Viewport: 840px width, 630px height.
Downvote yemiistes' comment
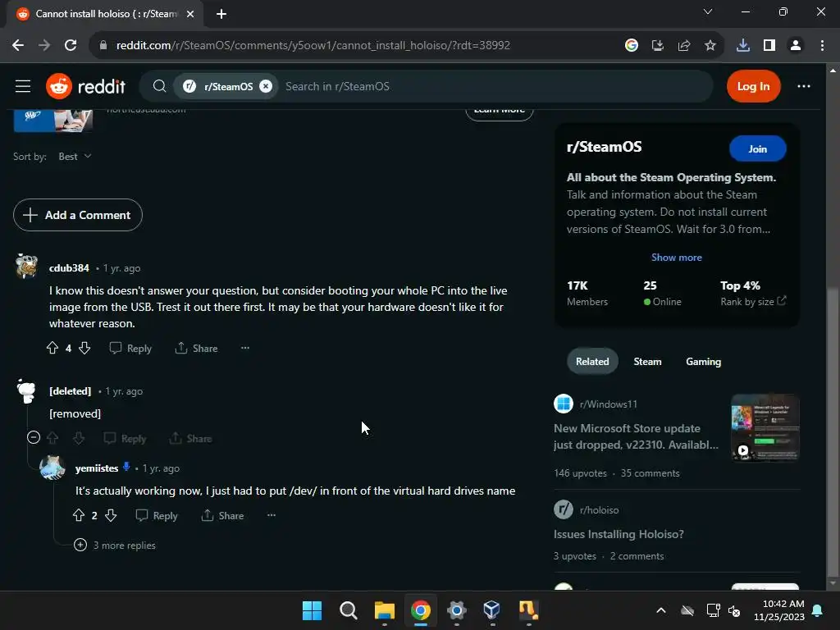[111, 515]
